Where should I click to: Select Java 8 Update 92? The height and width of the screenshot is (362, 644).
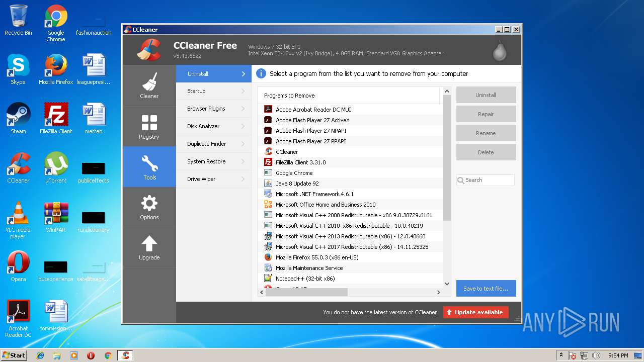pyautogui.click(x=351, y=184)
